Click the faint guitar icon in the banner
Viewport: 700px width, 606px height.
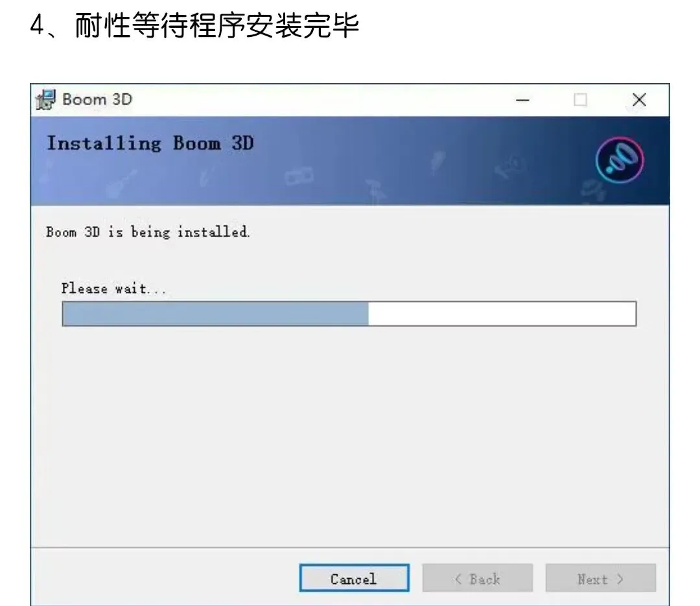[x=121, y=183]
